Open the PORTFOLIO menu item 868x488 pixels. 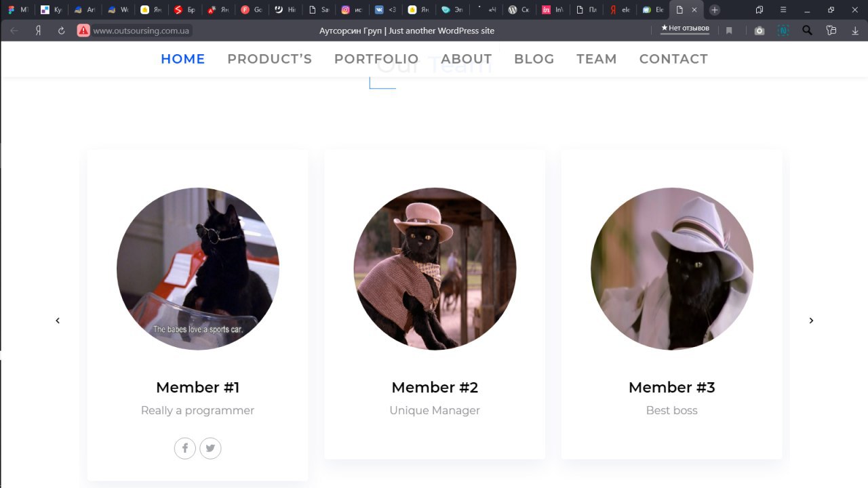[x=376, y=59]
